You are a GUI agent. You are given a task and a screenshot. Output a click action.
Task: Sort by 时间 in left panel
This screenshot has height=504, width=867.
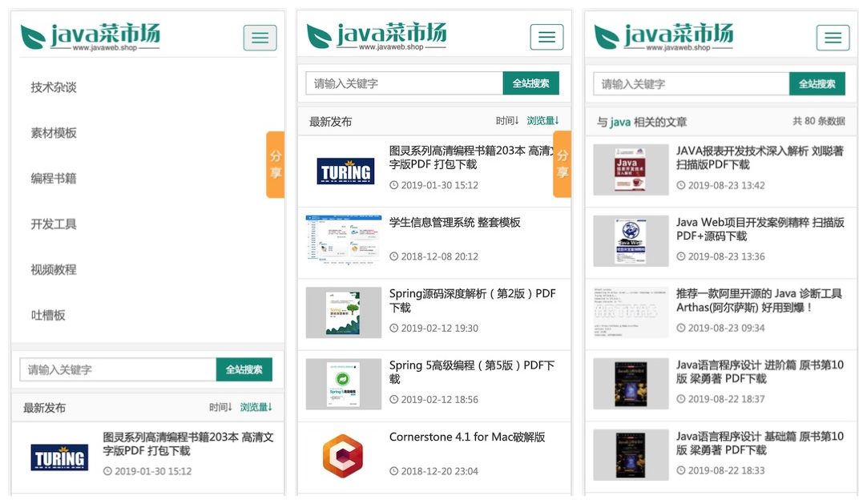coord(220,407)
